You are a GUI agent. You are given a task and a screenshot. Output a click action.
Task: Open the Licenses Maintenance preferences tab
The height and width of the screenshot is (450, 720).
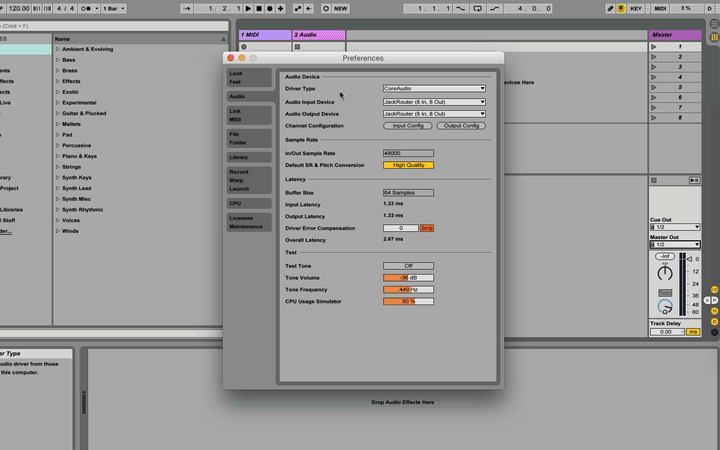(249, 222)
